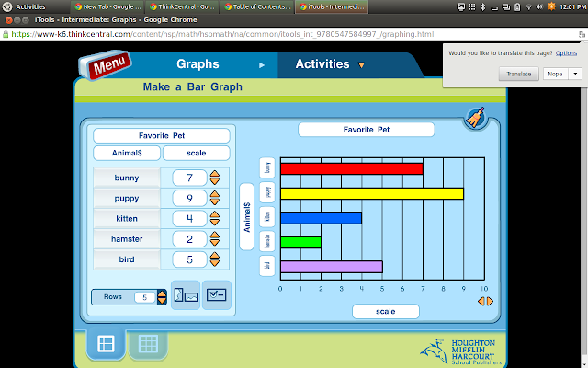
Task: Click the right orange arrow below the graph
Action: 490,301
